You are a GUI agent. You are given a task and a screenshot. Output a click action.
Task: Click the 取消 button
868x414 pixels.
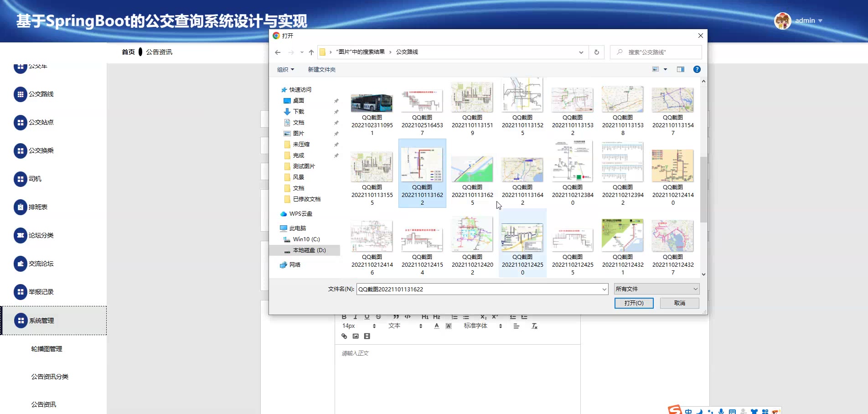(679, 303)
